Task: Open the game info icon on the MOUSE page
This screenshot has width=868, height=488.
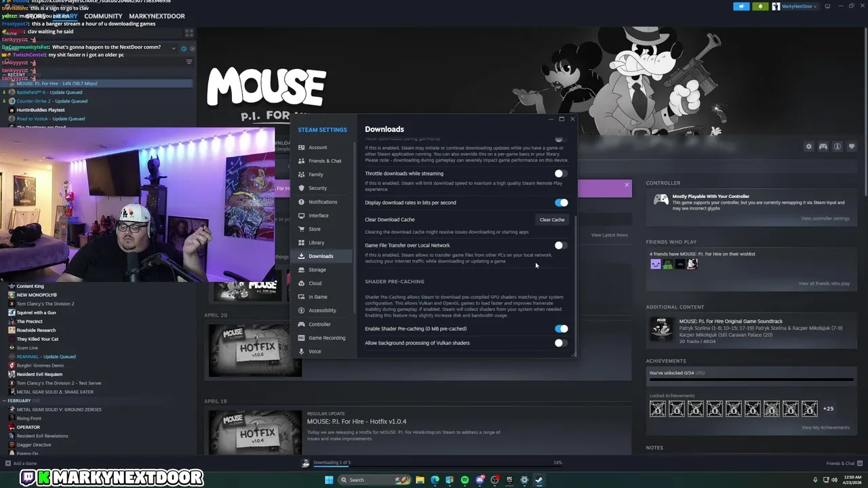Action: 837,146
